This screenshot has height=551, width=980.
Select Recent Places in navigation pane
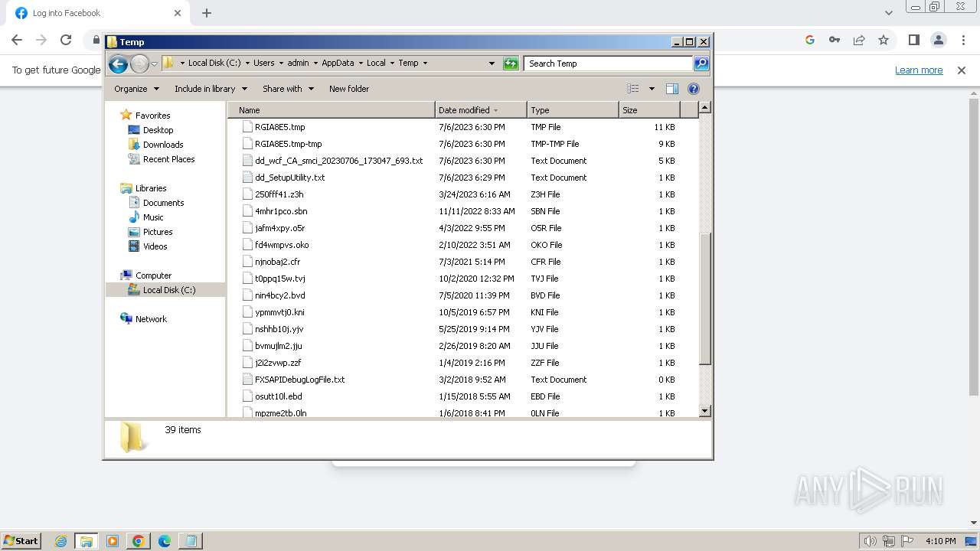point(168,159)
